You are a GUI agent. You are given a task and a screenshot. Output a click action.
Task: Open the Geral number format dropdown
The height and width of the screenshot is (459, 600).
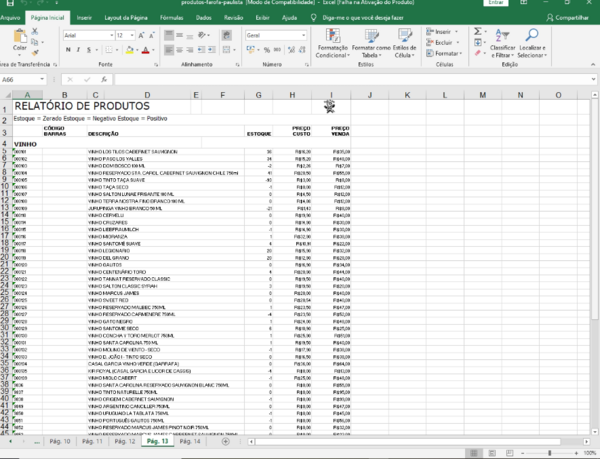303,36
